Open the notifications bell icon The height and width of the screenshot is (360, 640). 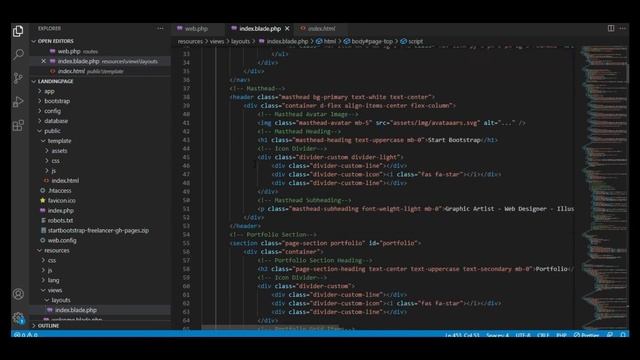click(x=623, y=335)
